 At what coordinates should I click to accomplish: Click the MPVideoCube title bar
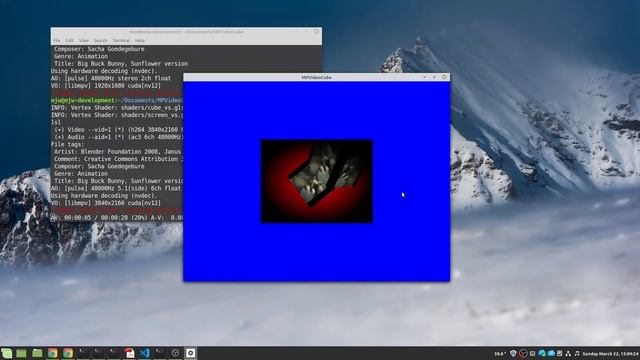pos(316,77)
